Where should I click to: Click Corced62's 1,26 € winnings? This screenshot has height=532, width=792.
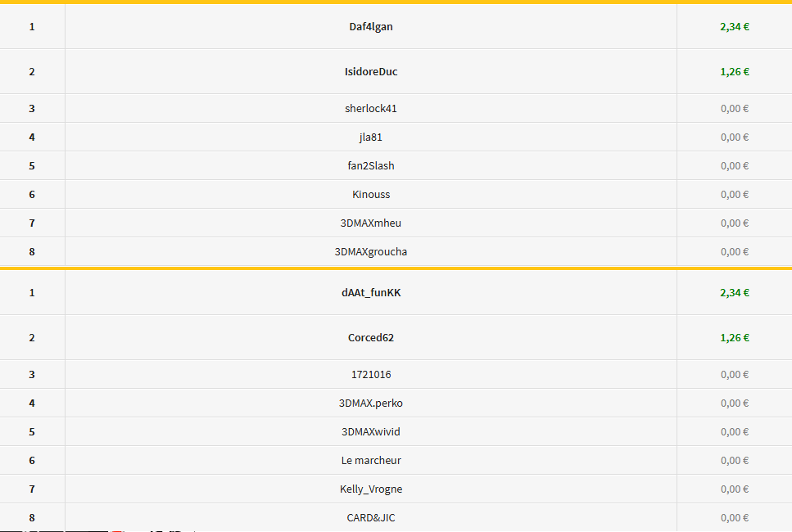pyautogui.click(x=735, y=338)
